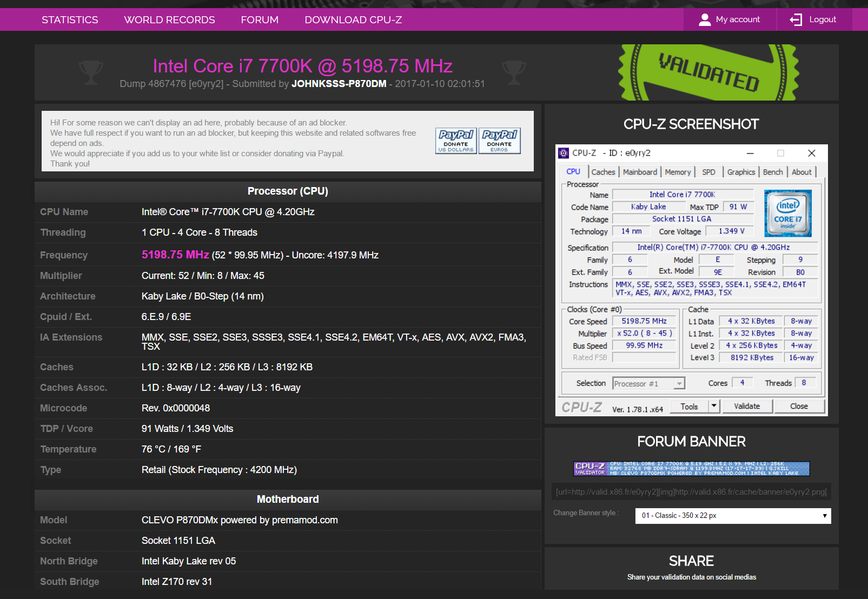This screenshot has width=868, height=599.
Task: Switch to the Memory tab in CPU-Z screenshot
Action: [x=678, y=172]
